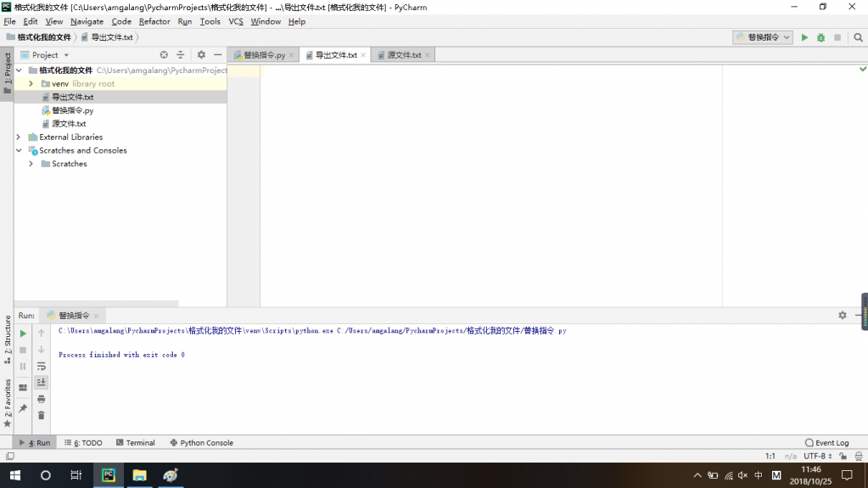868x488 pixels.
Task: Pause output icon in Run panel
Action: click(x=23, y=366)
